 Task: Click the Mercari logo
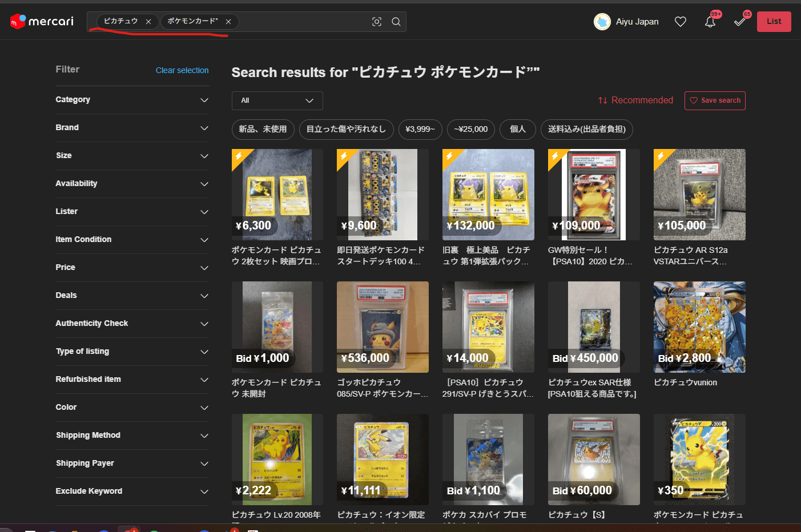coord(42,21)
